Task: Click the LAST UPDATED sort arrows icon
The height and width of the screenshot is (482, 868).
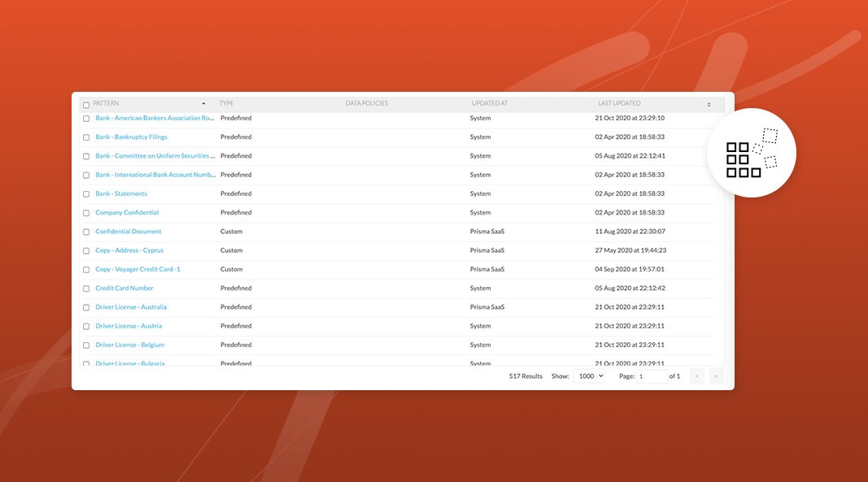Action: 709,104
